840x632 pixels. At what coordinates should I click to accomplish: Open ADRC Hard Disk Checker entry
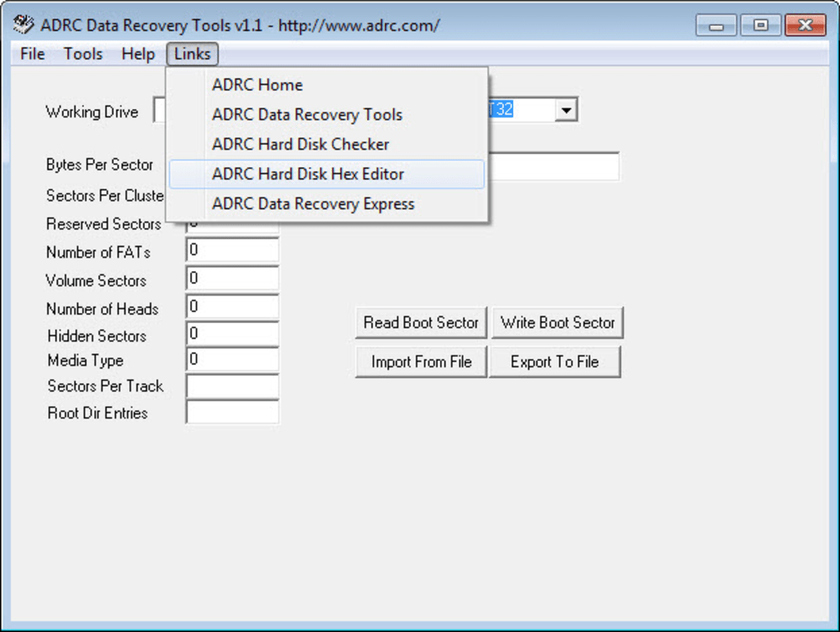coord(326,144)
